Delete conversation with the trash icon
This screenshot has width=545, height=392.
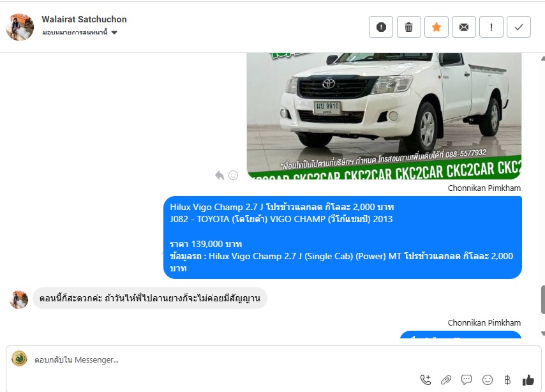(408, 27)
